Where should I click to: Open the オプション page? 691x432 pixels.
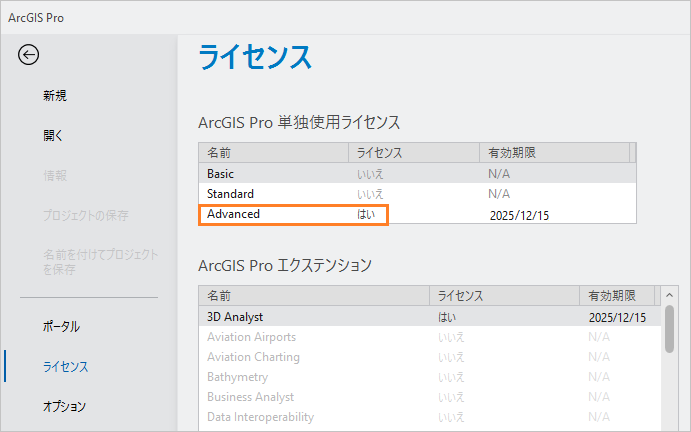click(x=64, y=406)
